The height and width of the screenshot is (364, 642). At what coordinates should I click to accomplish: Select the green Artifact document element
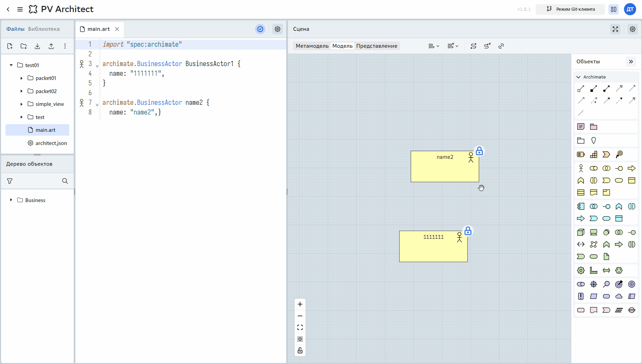[606, 256]
